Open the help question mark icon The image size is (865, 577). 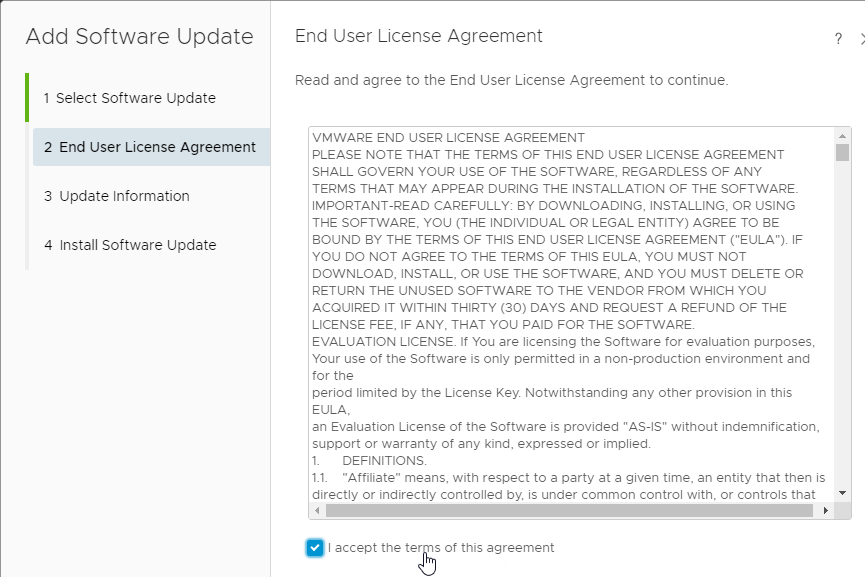click(x=838, y=39)
